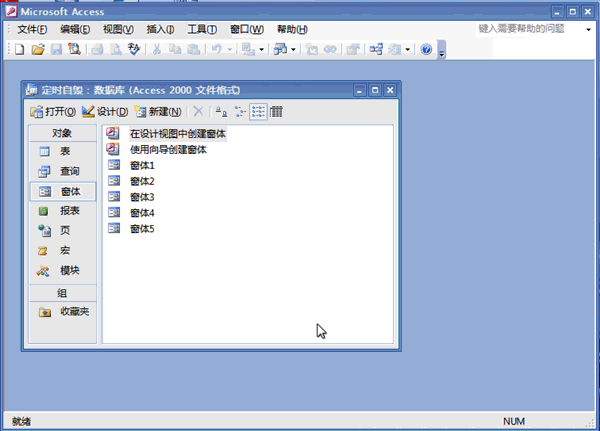This screenshot has height=431, width=600.
Task: Open the 视图(V) menu
Action: 118,29
